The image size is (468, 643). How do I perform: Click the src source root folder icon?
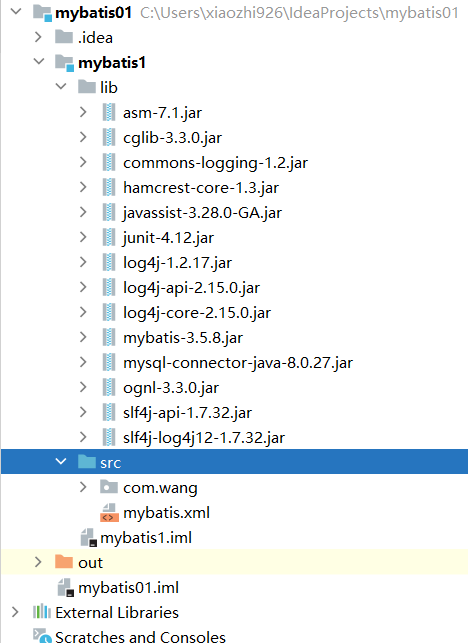87,461
